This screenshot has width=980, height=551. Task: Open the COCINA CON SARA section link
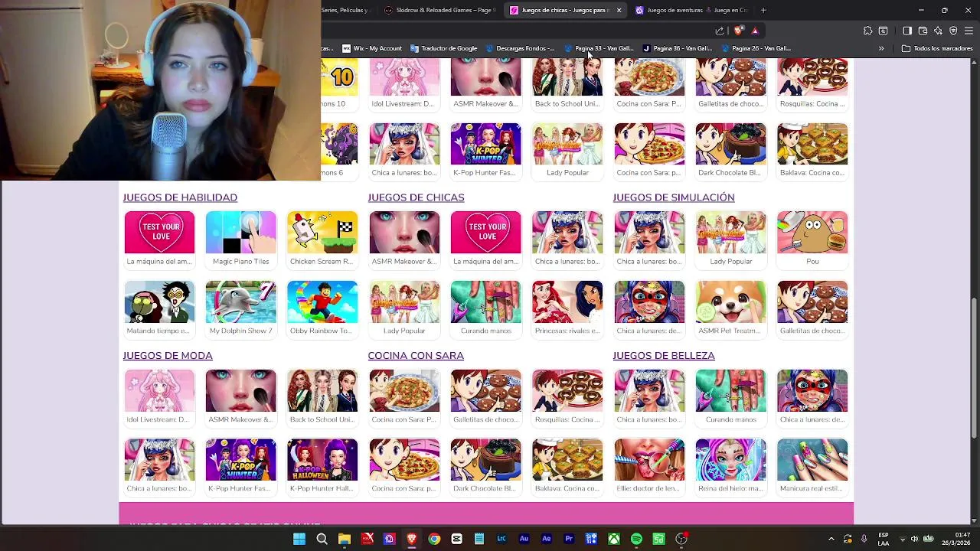(416, 355)
